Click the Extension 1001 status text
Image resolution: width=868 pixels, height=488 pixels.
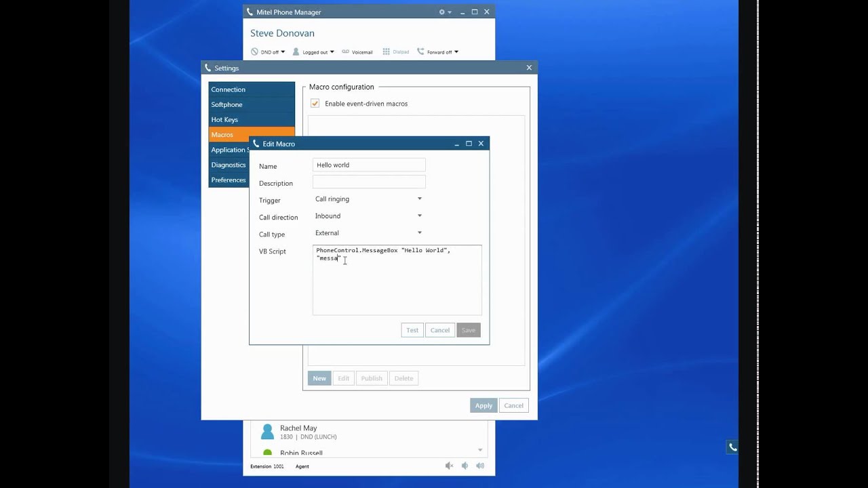(267, 466)
